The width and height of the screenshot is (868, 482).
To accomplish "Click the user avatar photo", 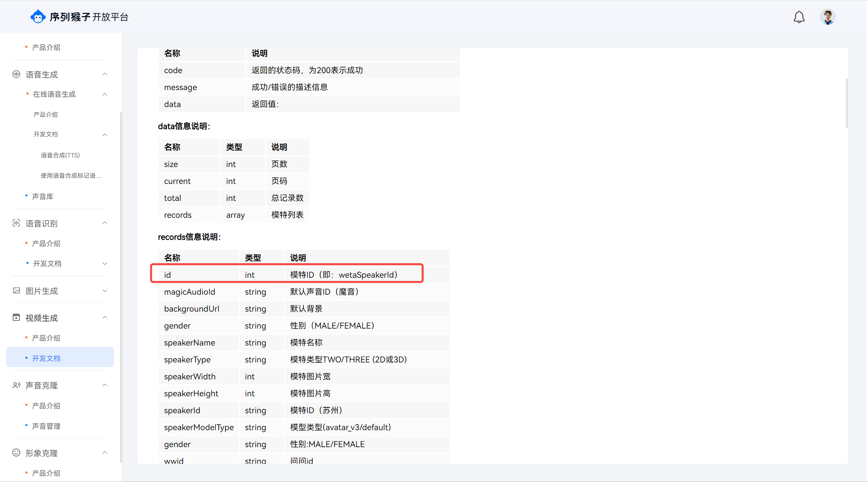I will coord(828,17).
